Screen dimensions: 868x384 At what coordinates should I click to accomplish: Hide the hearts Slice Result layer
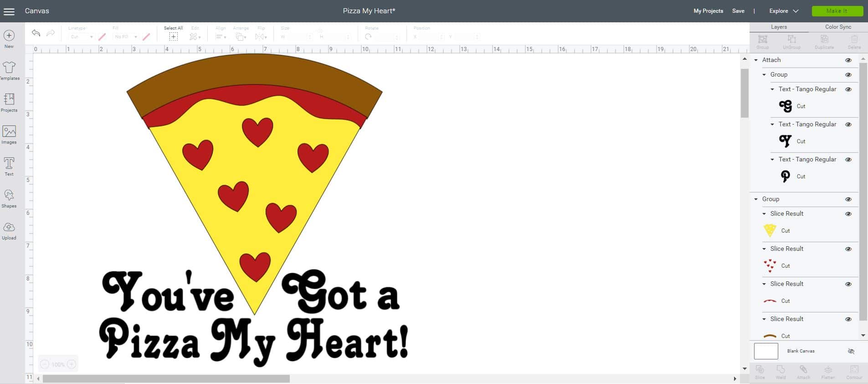click(x=848, y=249)
